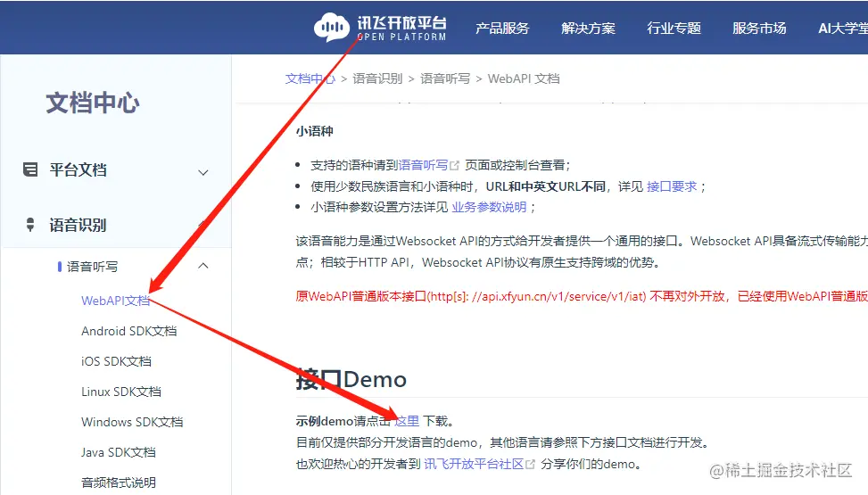Open the 解决方案 menu
The width and height of the screenshot is (868, 495).
588,29
